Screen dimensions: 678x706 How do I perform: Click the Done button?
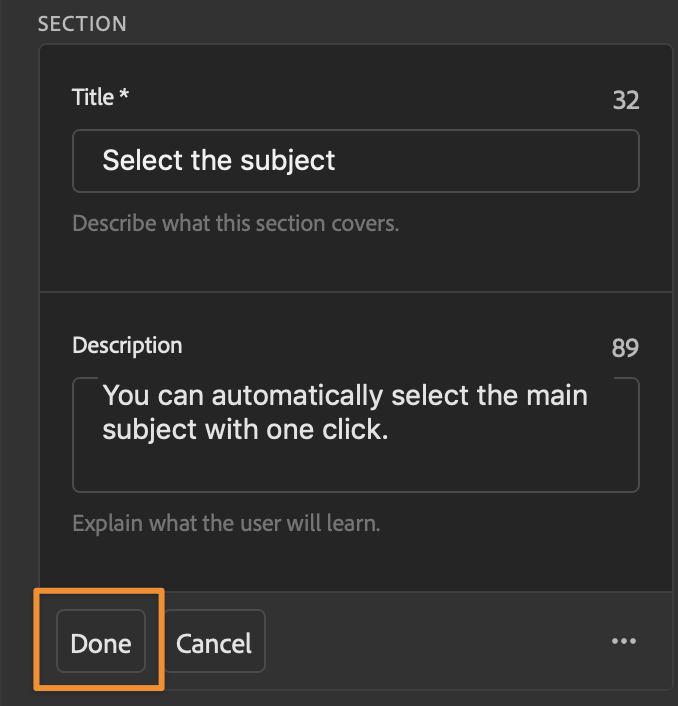(x=101, y=642)
